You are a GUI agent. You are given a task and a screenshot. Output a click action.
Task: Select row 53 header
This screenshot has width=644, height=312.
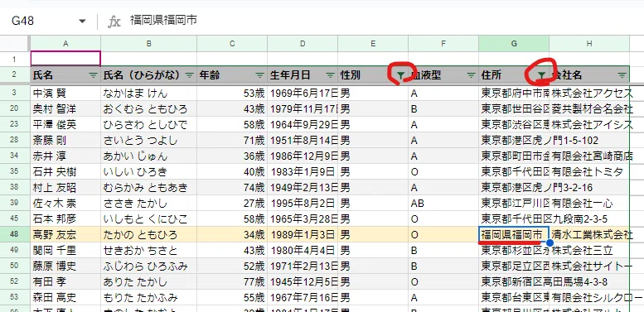click(15, 298)
